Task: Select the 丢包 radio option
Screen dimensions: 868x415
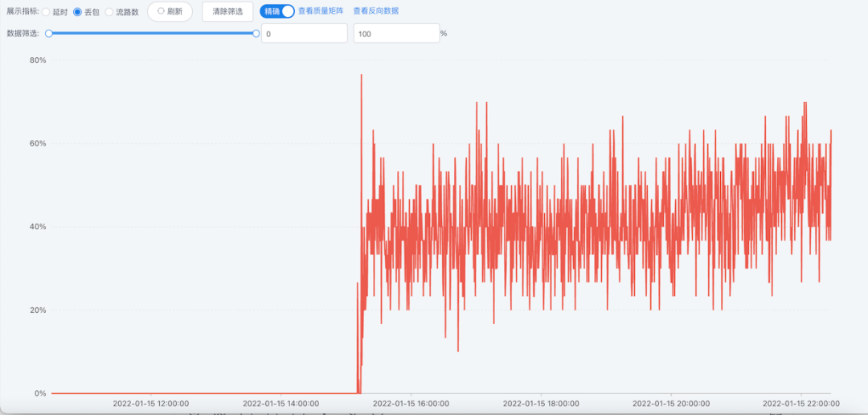Action: point(77,12)
